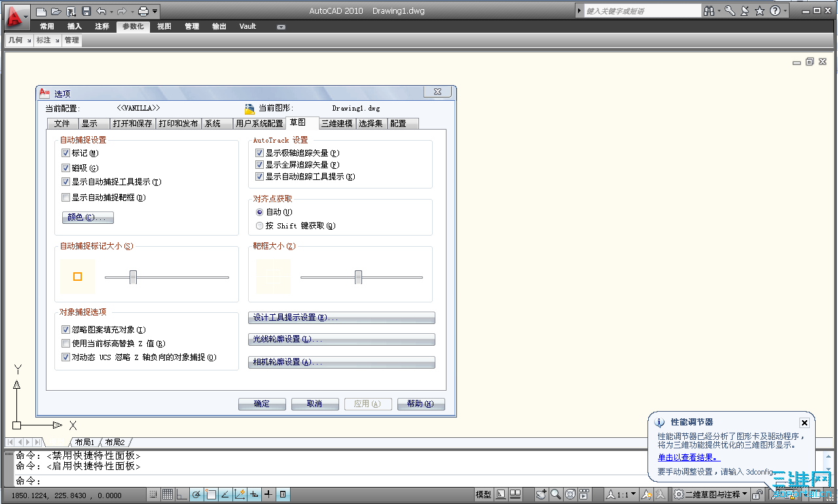The width and height of the screenshot is (838, 504).
Task: Click the 单击以查看结果 link
Action: pyautogui.click(x=689, y=458)
